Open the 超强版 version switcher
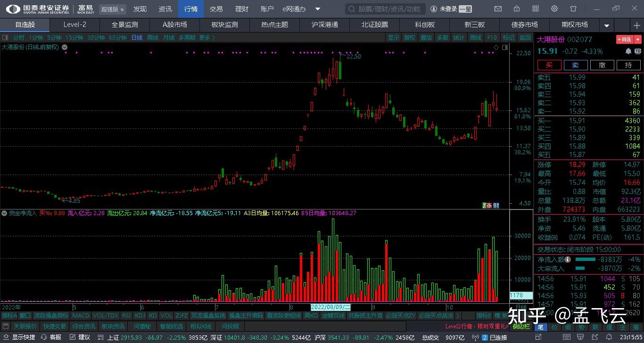Image resolution: width=644 pixels, height=343 pixels. pyautogui.click(x=113, y=9)
